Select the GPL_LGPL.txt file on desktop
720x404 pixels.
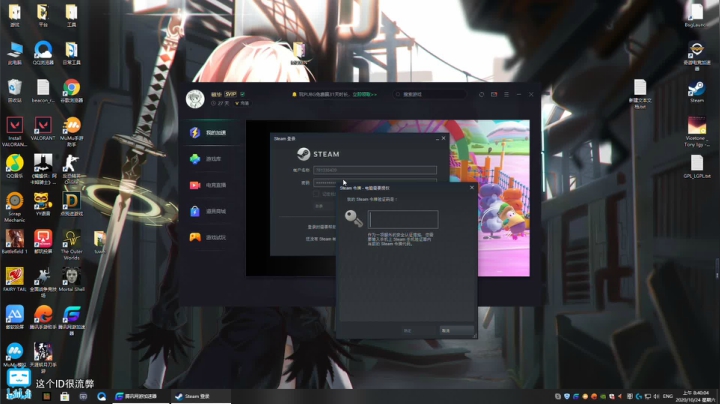click(697, 167)
